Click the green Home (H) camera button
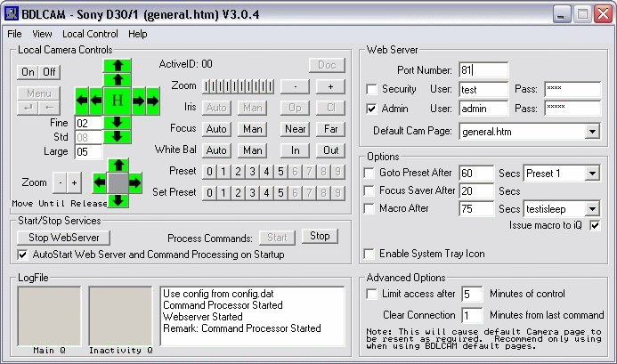The width and height of the screenshot is (617, 364). (118, 101)
